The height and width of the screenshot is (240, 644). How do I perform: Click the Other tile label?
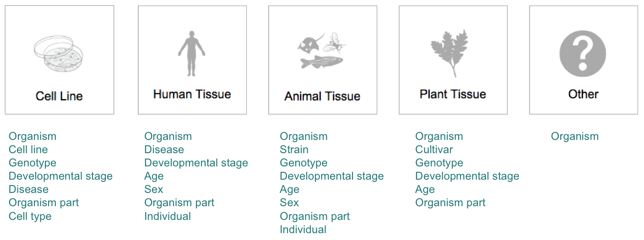point(583,94)
